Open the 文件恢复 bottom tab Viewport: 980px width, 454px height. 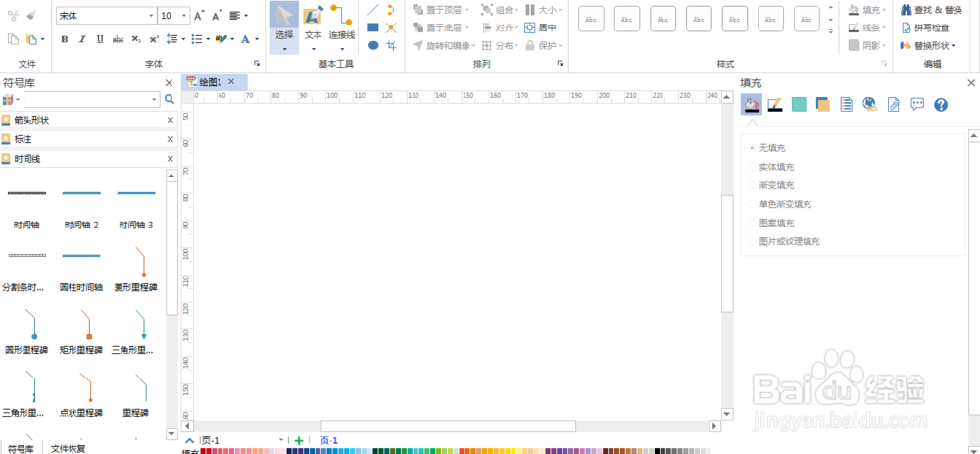click(69, 448)
